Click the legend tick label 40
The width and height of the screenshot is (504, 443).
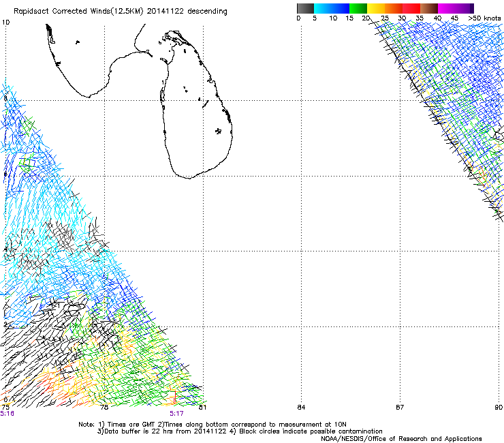coord(437,18)
